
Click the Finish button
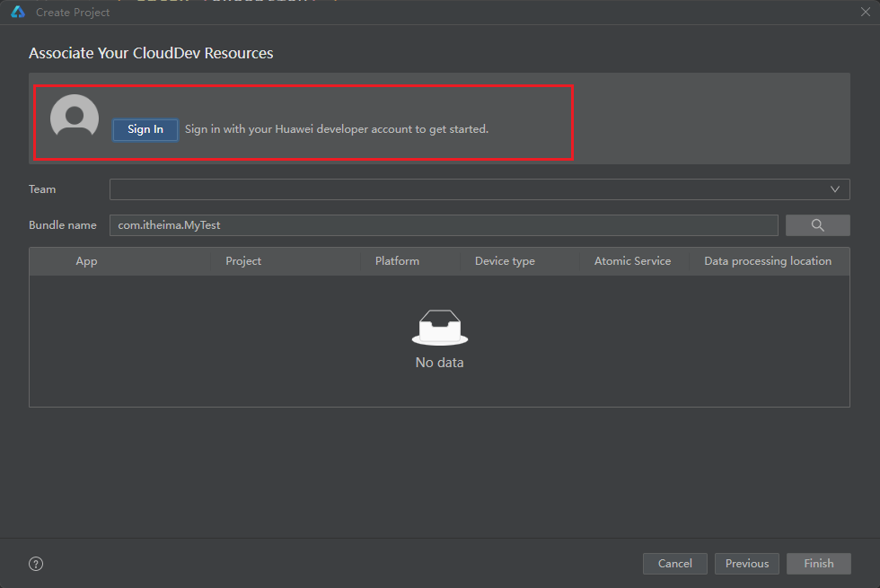pos(819,564)
